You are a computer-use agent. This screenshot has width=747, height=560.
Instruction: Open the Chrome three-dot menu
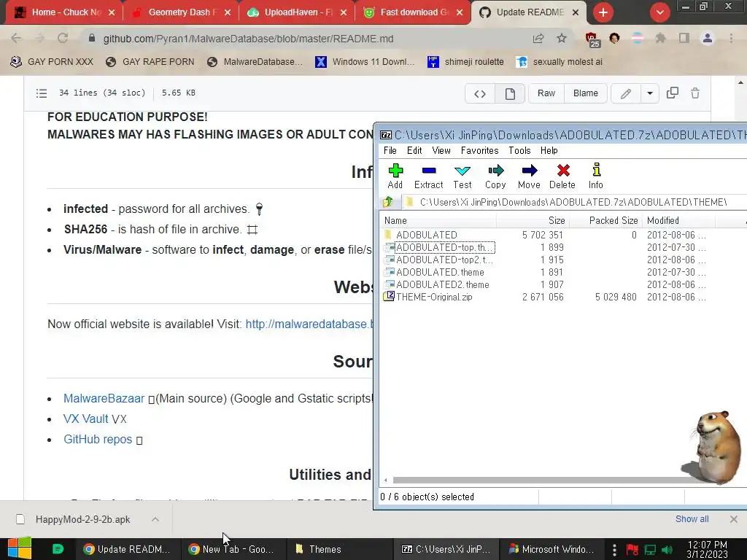[x=731, y=38]
